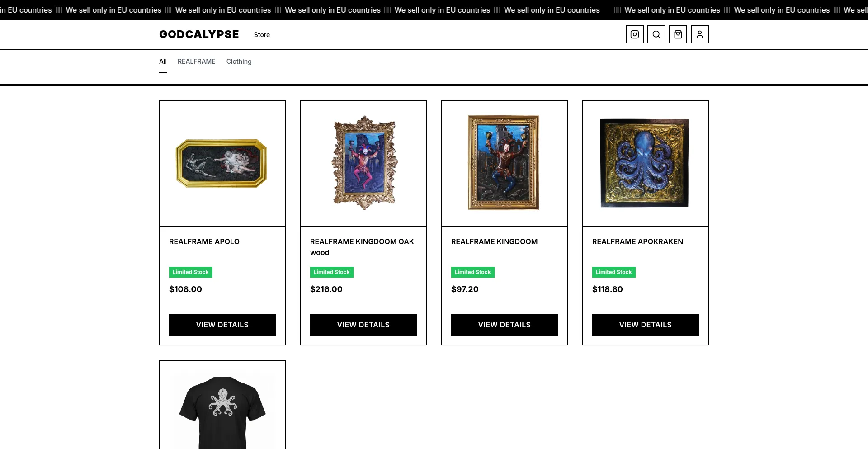Go to GODCALYPSE home logo
This screenshot has height=449, width=868.
point(199,34)
